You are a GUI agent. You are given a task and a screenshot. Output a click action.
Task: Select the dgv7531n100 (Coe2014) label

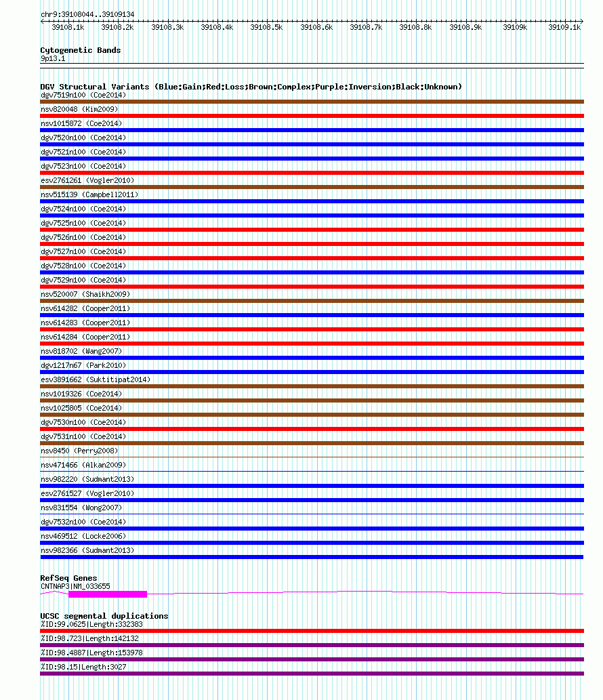(83, 436)
